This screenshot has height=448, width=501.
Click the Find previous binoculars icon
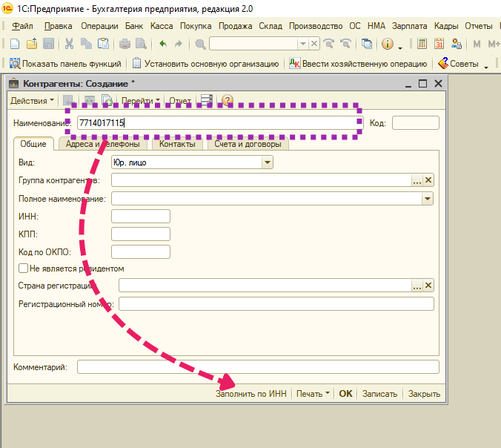tap(345, 44)
